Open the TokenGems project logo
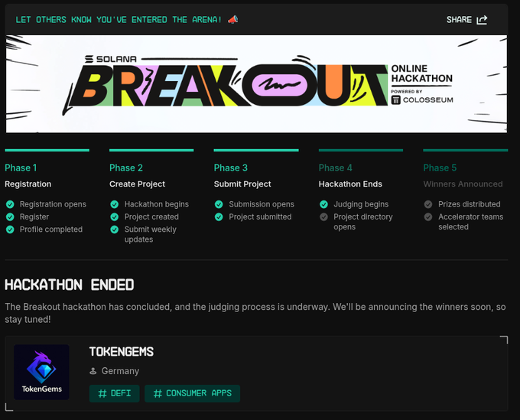520x420 pixels. coord(41,372)
